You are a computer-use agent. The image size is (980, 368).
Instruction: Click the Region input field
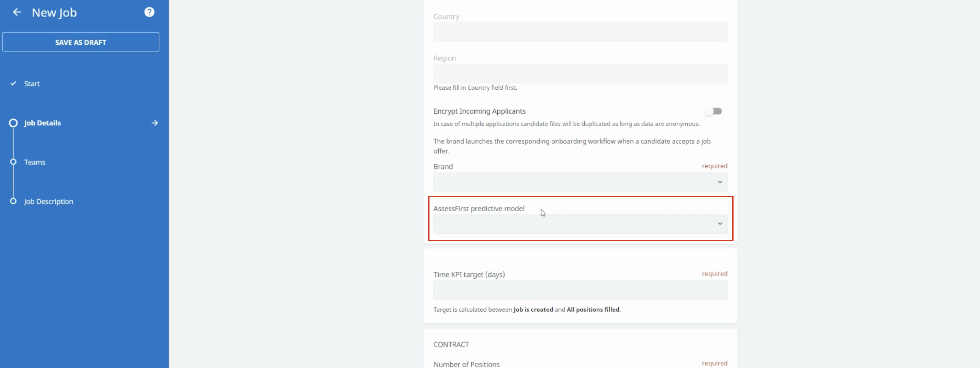580,73
